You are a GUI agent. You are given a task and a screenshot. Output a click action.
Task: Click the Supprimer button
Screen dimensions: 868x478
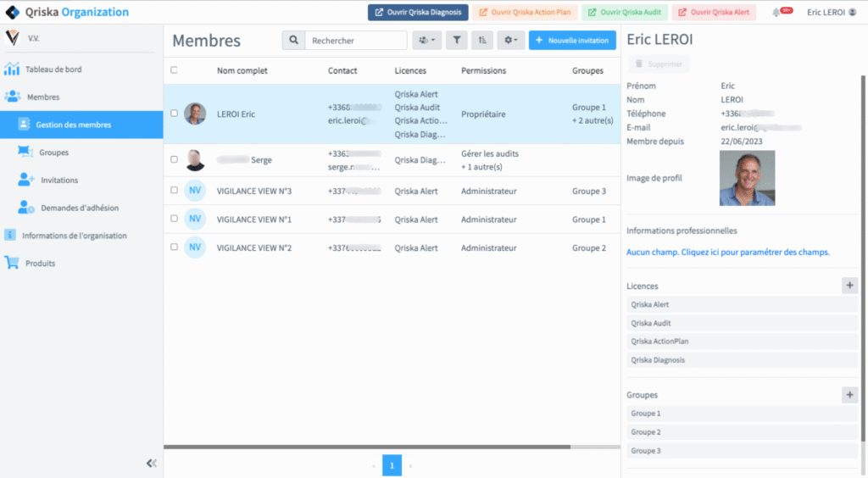click(659, 64)
